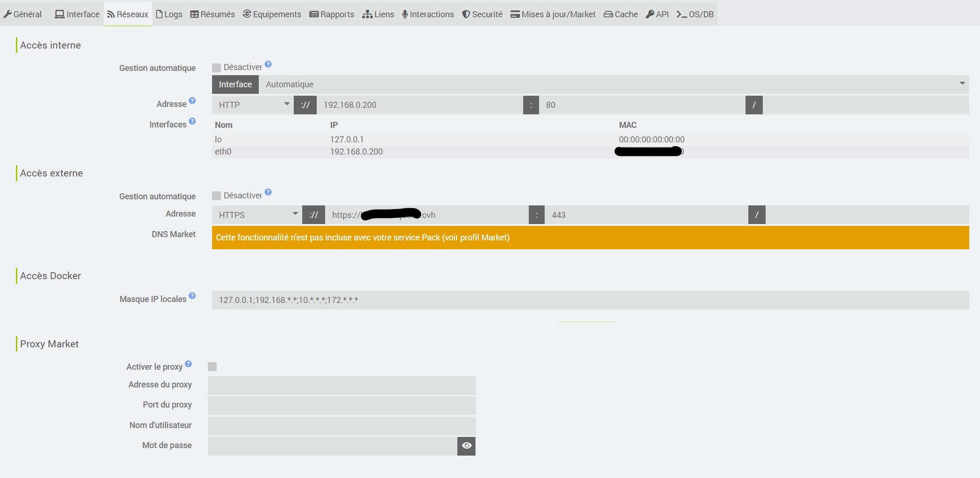
Task: Click the internal IP address field 192.168.0.200
Action: tap(420, 105)
